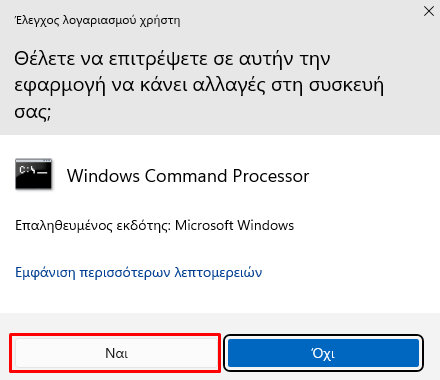Click the Έλεγχος λογαριασμού χρήστη title text

[x=98, y=21]
